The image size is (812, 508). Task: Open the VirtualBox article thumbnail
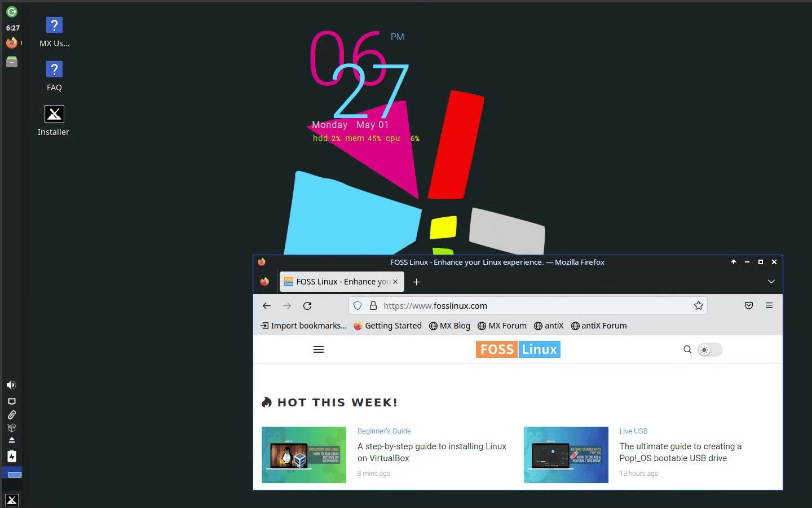304,455
